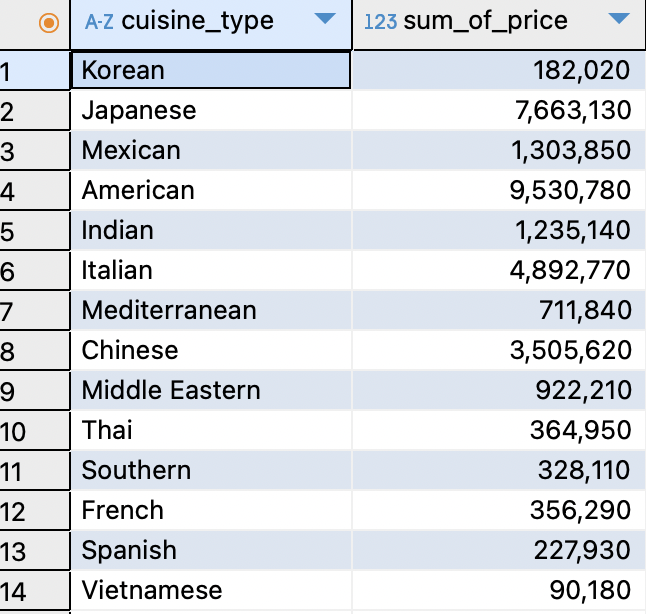Click the value 227,930
The height and width of the screenshot is (614, 646).
(582, 551)
